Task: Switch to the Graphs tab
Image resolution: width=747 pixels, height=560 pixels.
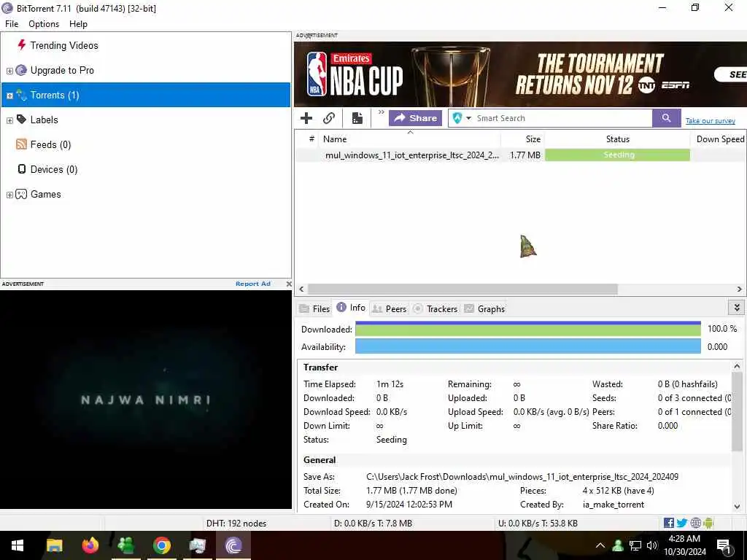Action: click(x=484, y=309)
